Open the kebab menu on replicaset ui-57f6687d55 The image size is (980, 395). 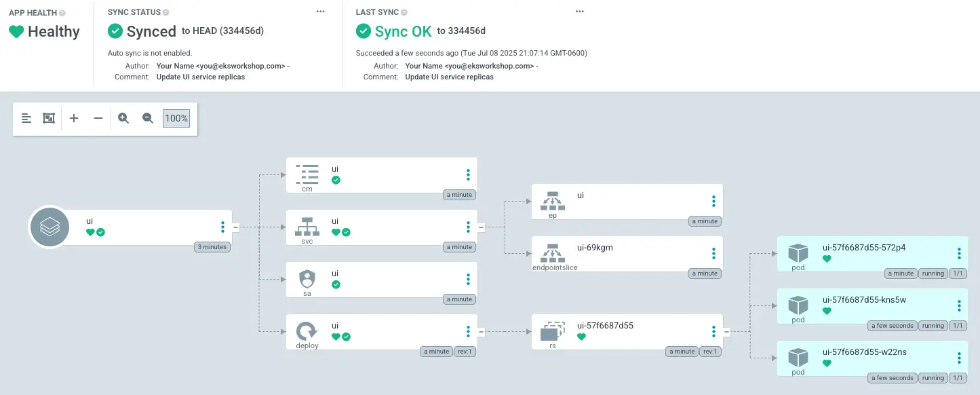pyautogui.click(x=713, y=331)
